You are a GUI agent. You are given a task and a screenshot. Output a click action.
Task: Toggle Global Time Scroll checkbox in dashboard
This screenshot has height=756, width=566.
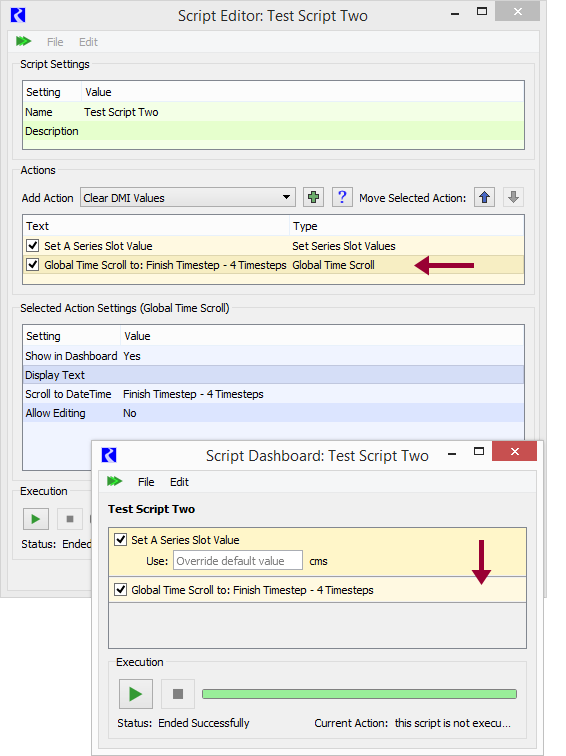(121, 590)
